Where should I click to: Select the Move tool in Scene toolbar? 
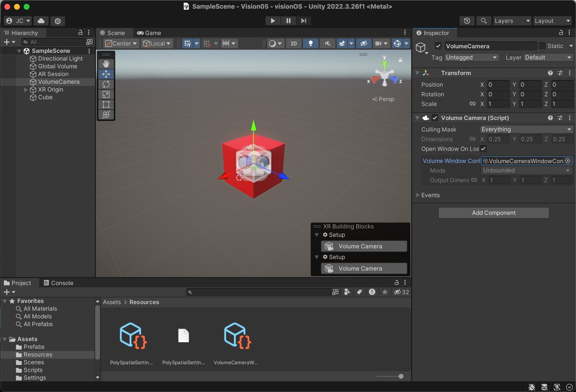[106, 74]
